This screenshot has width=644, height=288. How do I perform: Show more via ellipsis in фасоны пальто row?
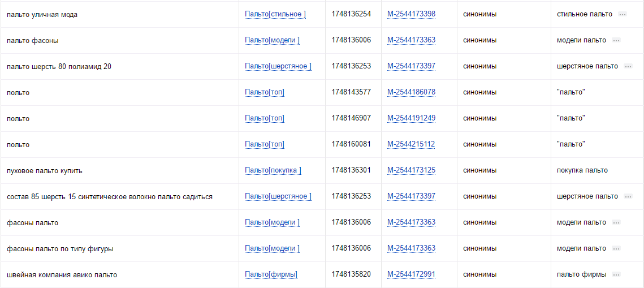pos(616,223)
